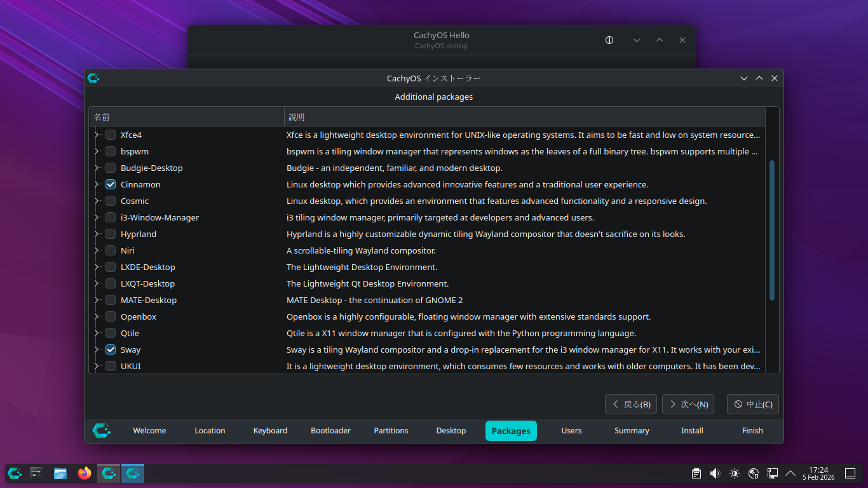This screenshot has height=488, width=868.
Task: Open the clipboard tray icon
Action: coord(696,473)
